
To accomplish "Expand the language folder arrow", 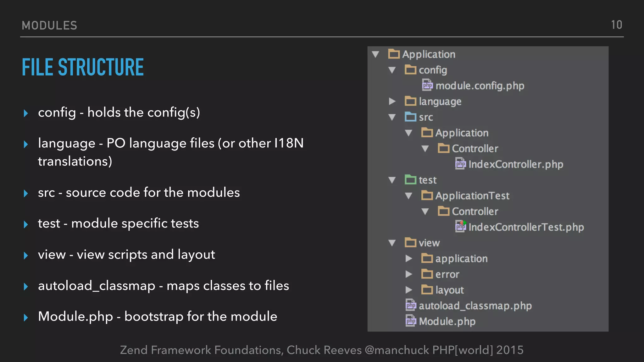I will tap(392, 101).
